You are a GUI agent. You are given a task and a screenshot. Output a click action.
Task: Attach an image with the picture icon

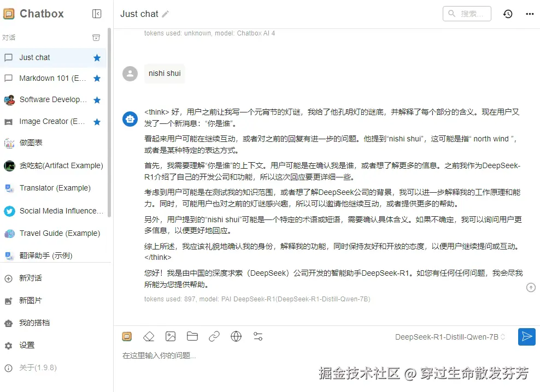[171, 336]
